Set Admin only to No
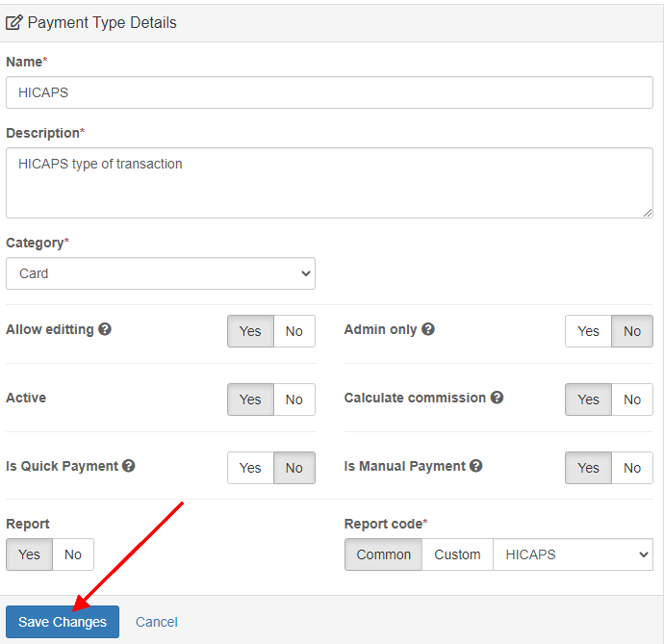Image resolution: width=664 pixels, height=644 pixels. coord(632,331)
